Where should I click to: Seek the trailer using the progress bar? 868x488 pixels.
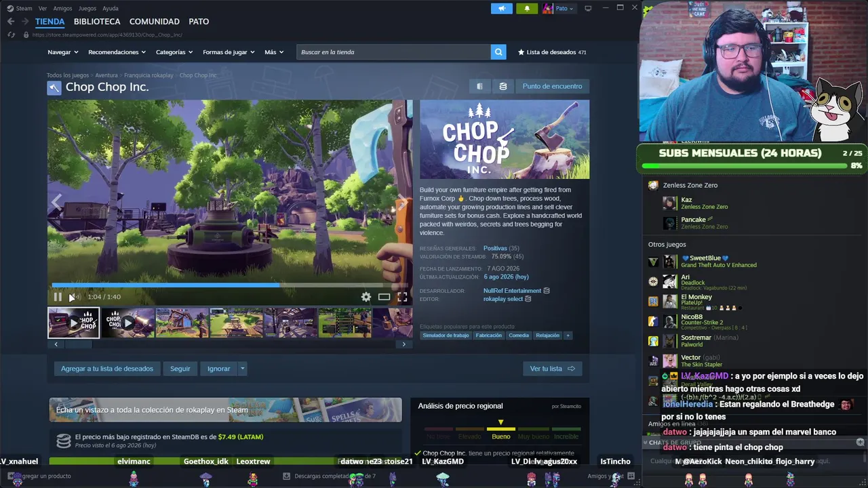tap(230, 285)
